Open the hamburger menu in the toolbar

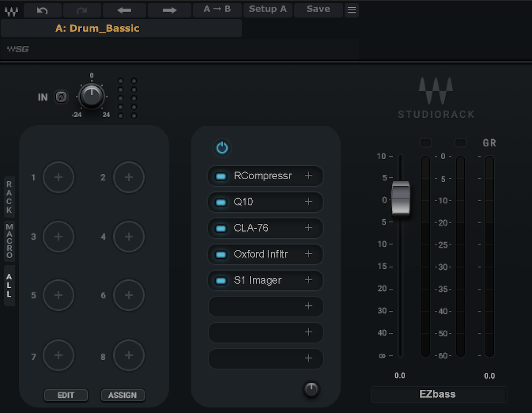(352, 10)
